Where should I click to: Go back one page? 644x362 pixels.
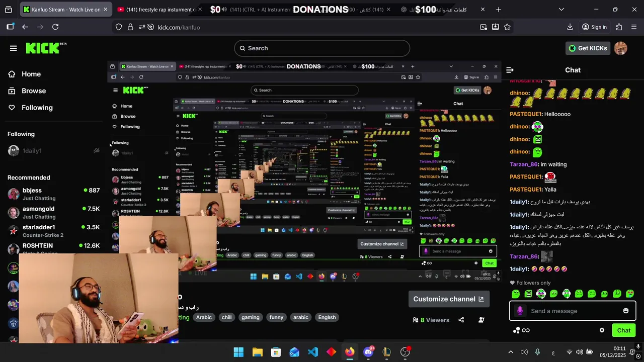[x=25, y=27]
